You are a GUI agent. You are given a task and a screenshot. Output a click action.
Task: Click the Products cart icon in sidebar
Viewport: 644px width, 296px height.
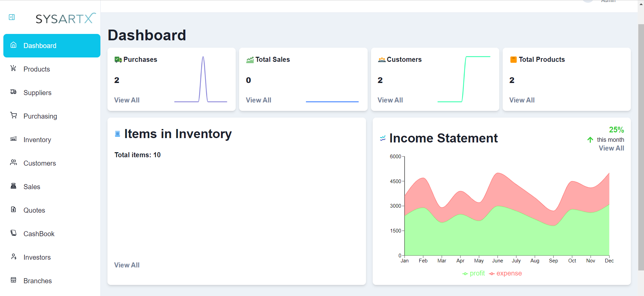click(13, 68)
